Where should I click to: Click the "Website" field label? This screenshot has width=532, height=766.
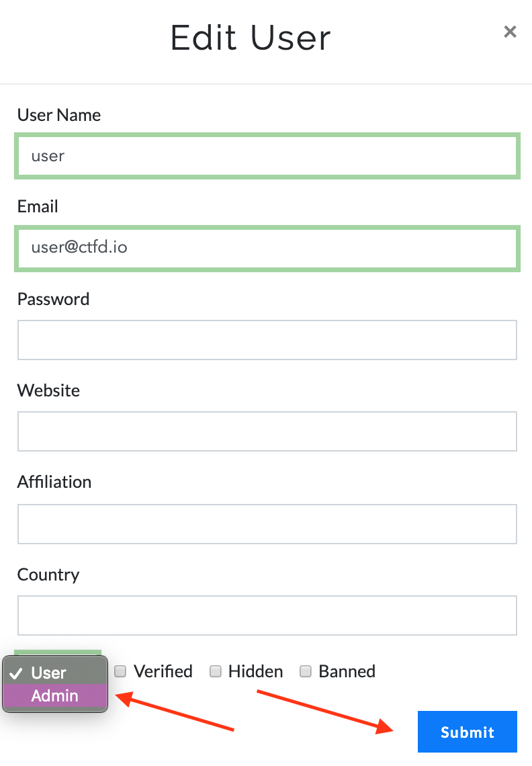[x=48, y=390]
